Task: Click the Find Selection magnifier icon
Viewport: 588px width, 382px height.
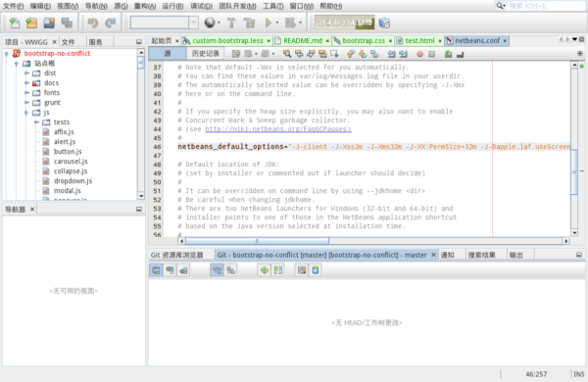Action: [287, 54]
